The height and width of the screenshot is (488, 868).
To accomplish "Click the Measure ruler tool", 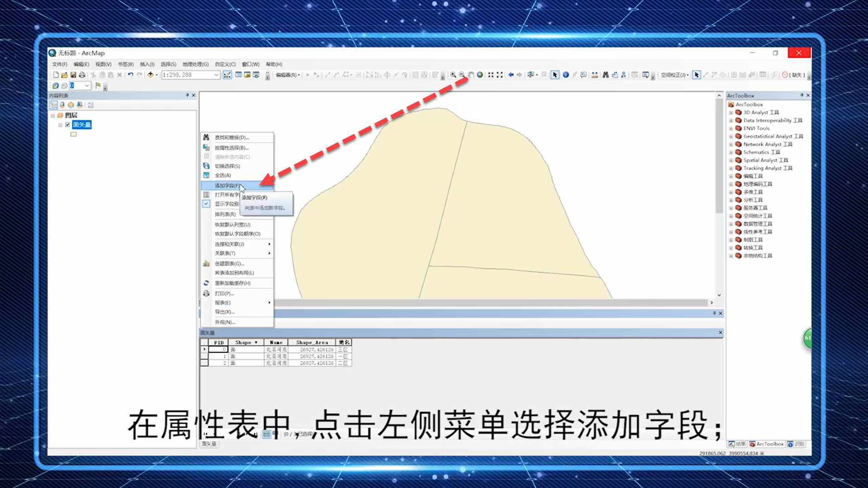I will pos(595,75).
